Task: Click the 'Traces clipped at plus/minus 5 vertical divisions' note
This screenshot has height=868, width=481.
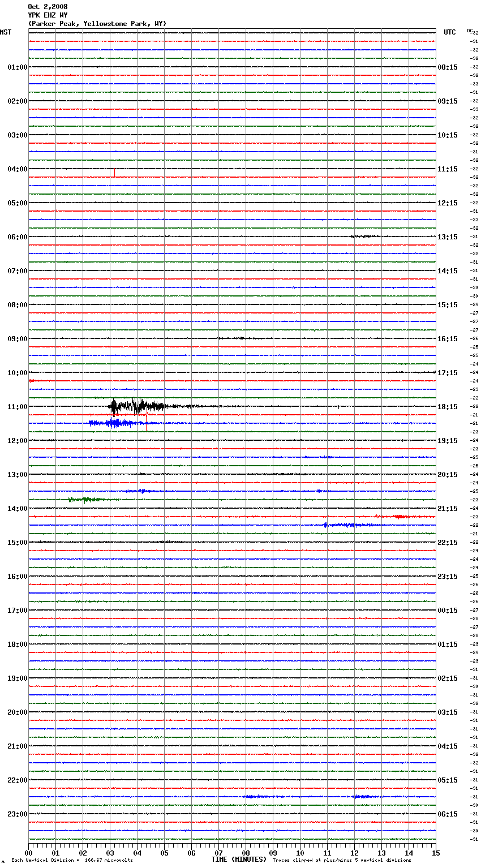Action: 342,861
